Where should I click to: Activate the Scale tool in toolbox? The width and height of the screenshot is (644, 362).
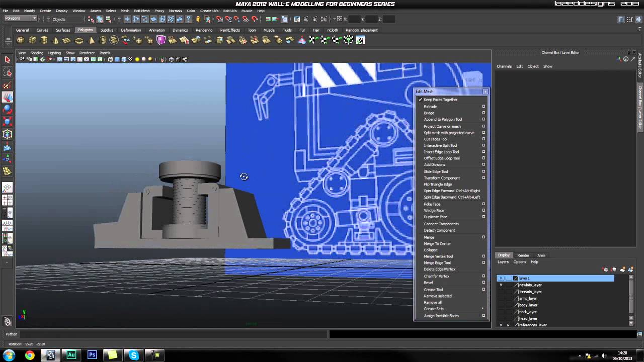coord(7,122)
